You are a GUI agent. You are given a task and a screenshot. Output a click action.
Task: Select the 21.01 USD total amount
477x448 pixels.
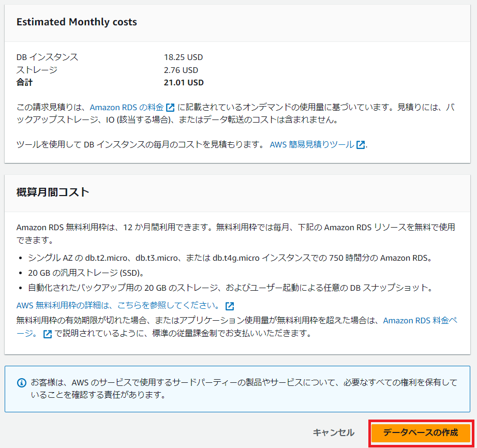(184, 83)
